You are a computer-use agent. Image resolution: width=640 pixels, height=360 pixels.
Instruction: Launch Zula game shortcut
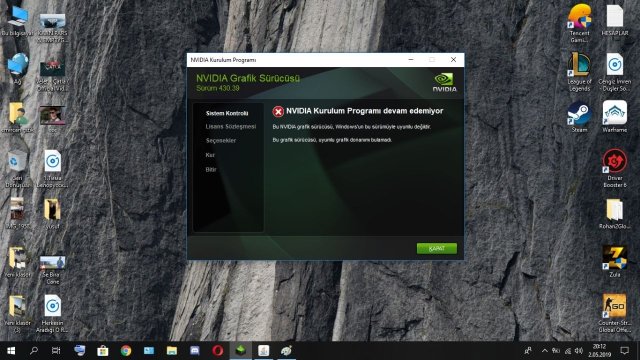(x=615, y=262)
